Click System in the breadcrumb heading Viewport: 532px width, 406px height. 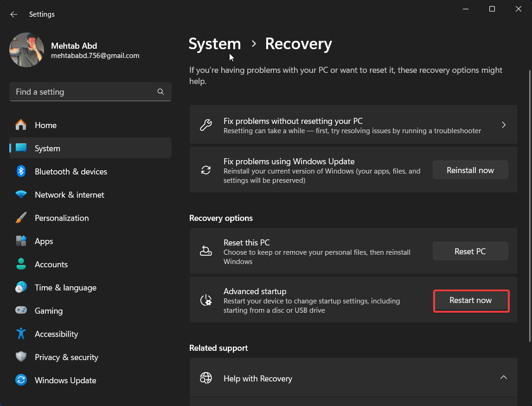tap(214, 44)
